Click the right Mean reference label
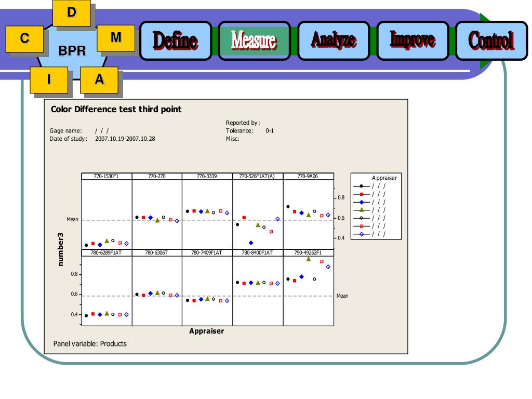The image size is (532, 399). tap(342, 296)
